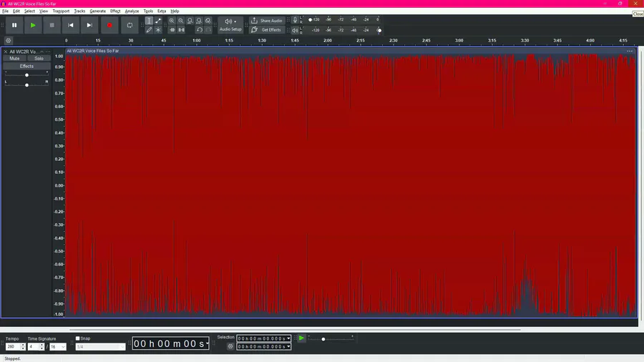This screenshot has width=644, height=362.
Task: Hit the red Record button
Action: point(109,25)
